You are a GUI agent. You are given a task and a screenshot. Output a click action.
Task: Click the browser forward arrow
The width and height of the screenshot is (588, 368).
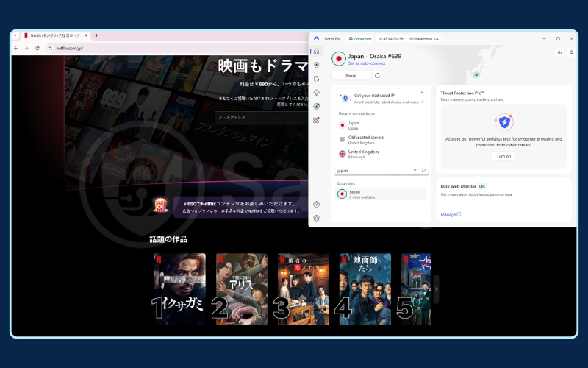(x=26, y=48)
